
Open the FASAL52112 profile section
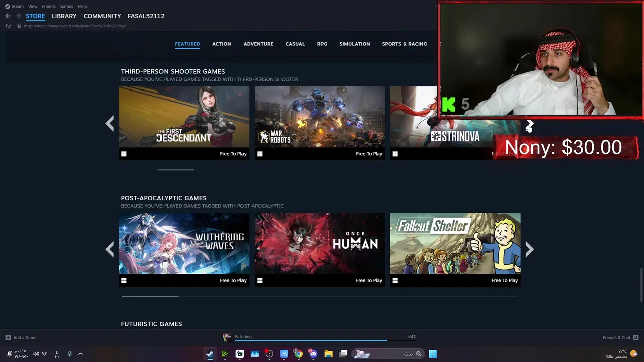(x=146, y=16)
